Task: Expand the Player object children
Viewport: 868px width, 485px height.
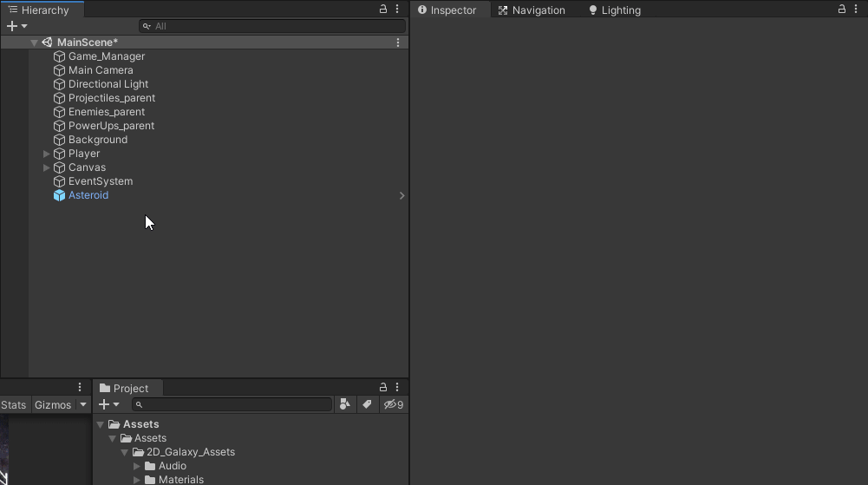Action: [47, 154]
